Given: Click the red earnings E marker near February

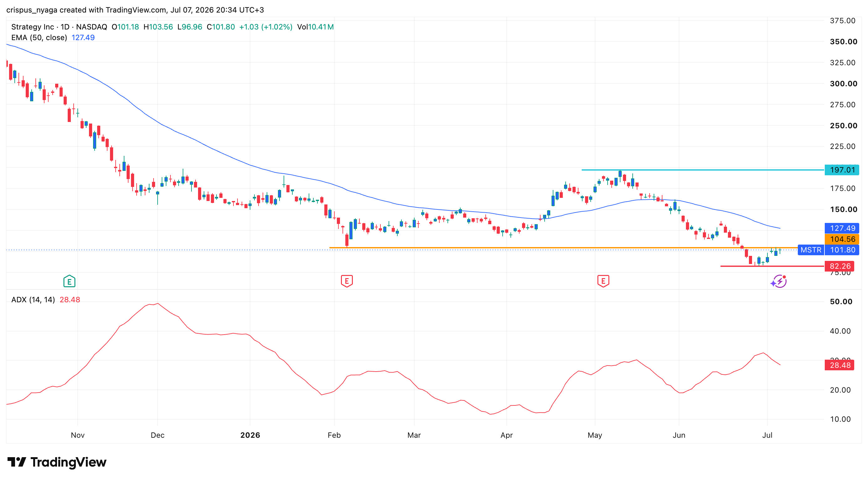Looking at the screenshot, I should pyautogui.click(x=347, y=281).
